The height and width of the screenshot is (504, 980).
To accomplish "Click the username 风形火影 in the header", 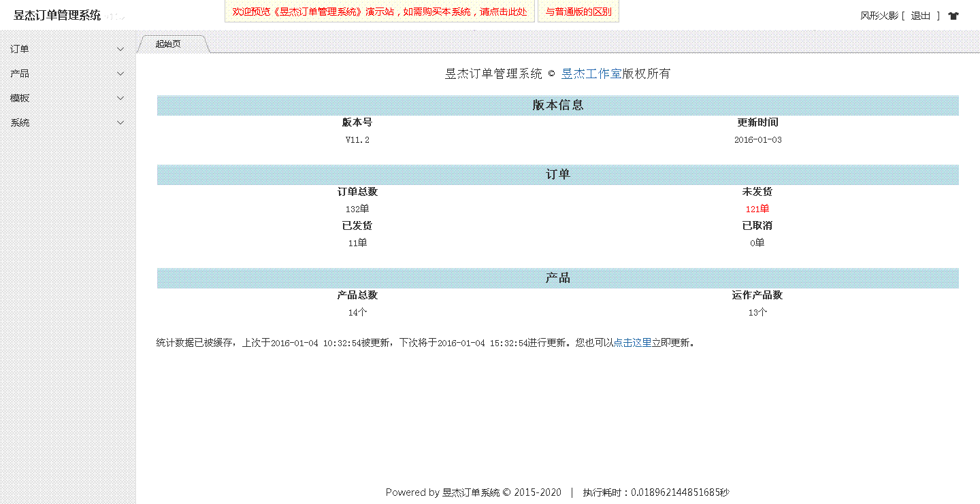I will pyautogui.click(x=879, y=16).
